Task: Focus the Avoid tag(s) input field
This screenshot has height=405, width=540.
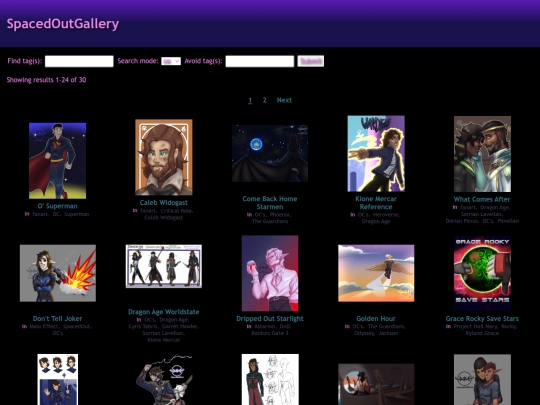Action: click(260, 61)
